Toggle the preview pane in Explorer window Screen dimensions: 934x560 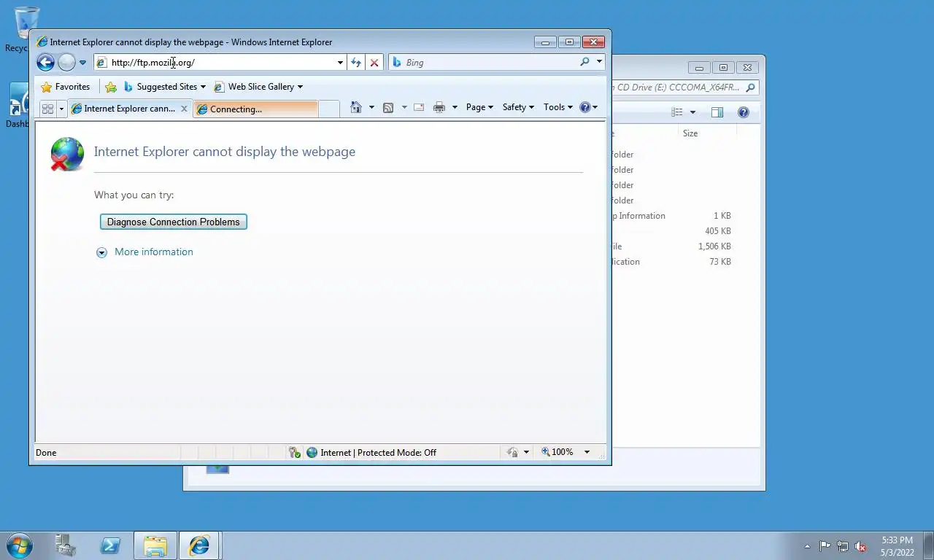tap(717, 112)
